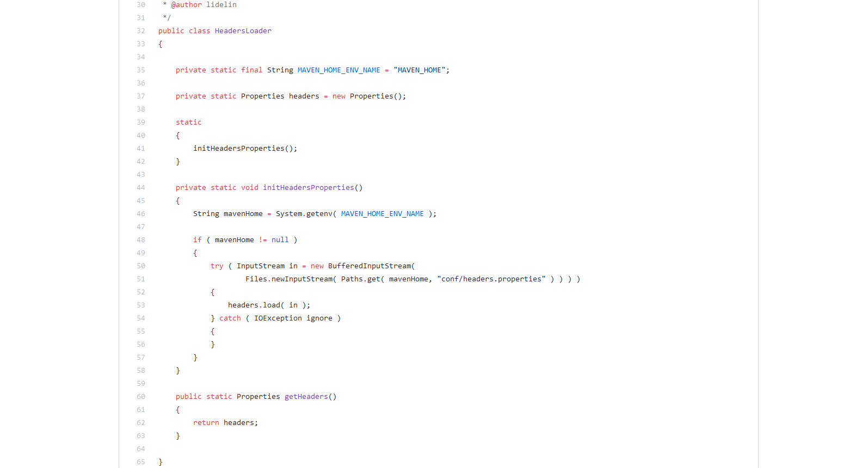Click Paths.get on line 51

(x=360, y=279)
